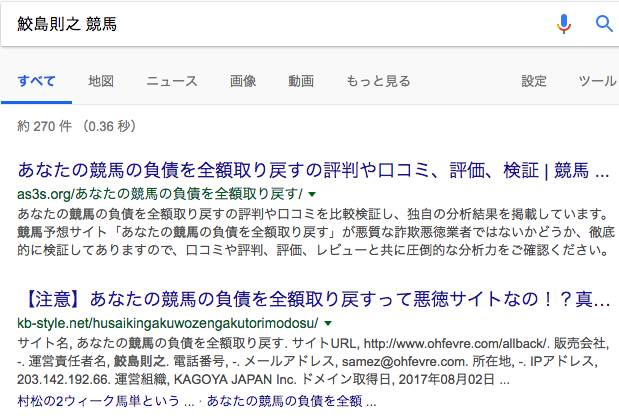619x416 pixels.
Task: Click the as3s.org result snippet description
Action: tap(315, 232)
